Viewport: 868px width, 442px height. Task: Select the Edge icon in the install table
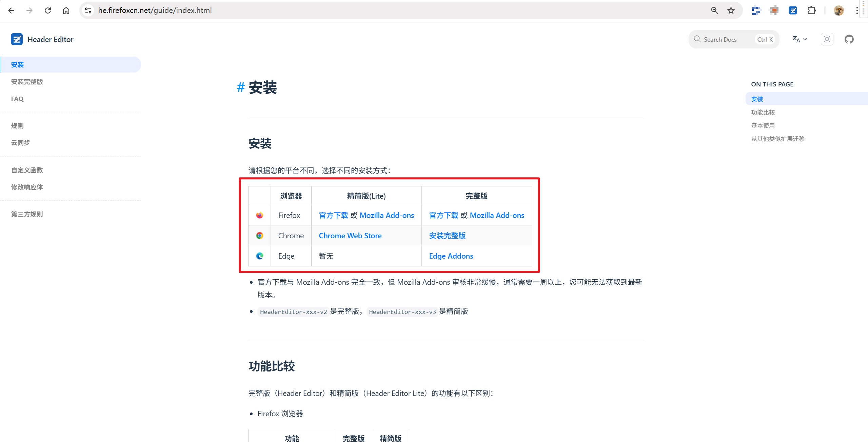pyautogui.click(x=259, y=256)
